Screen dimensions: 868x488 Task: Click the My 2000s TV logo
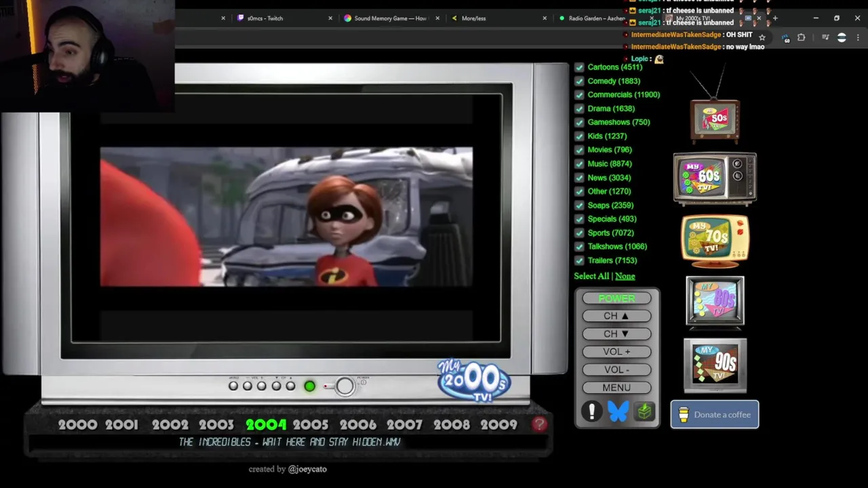coord(473,381)
